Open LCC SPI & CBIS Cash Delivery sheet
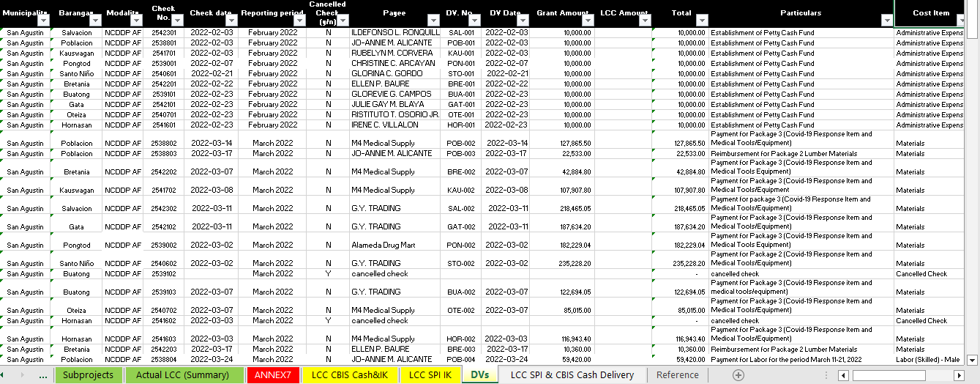This screenshot has height=384, width=980. click(572, 375)
